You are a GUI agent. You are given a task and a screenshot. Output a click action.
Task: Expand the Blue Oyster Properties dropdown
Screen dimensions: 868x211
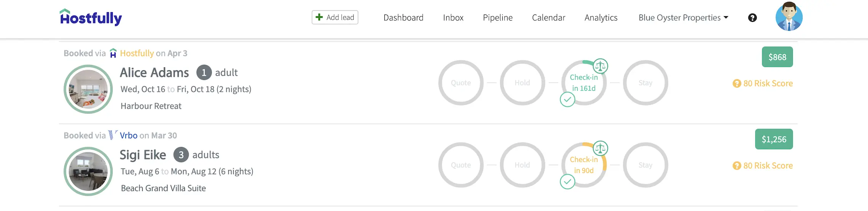pos(683,18)
